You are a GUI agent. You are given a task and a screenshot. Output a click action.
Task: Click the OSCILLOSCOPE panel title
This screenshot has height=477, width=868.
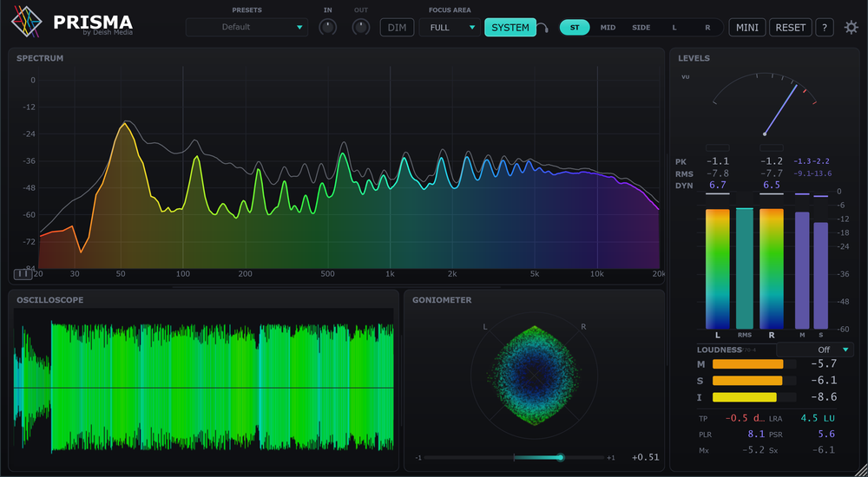tap(49, 300)
